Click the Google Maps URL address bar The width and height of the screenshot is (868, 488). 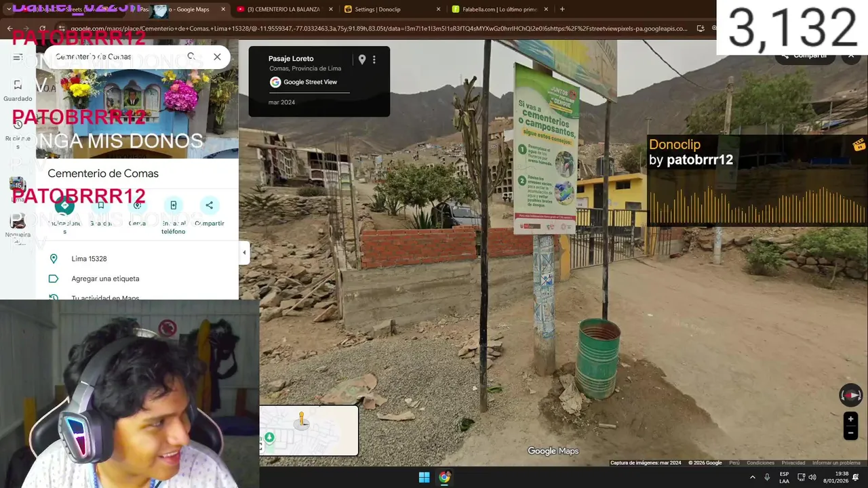[x=378, y=28]
